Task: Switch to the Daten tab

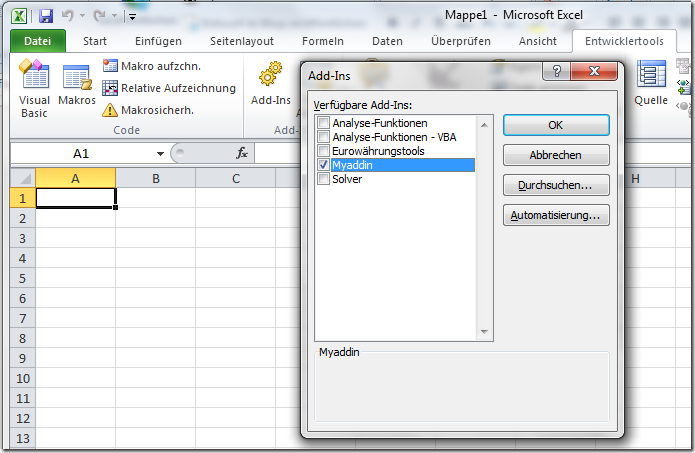Action: (387, 41)
